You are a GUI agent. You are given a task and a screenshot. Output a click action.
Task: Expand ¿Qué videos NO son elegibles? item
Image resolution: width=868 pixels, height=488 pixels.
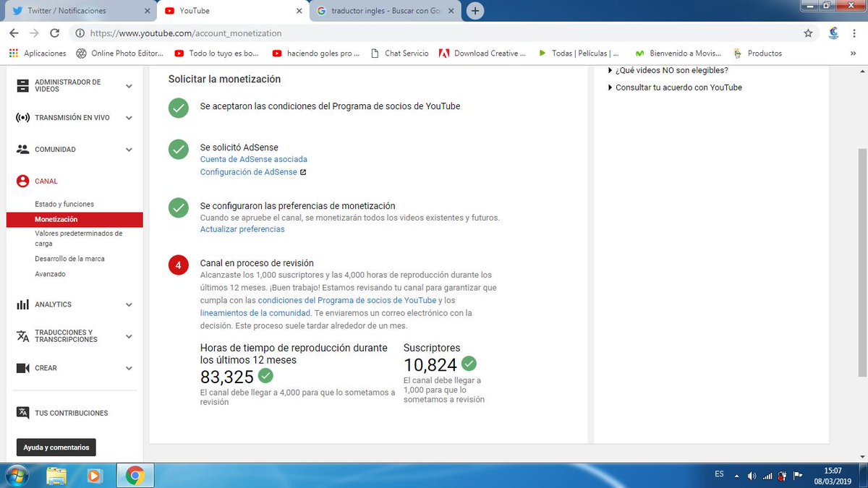click(668, 70)
